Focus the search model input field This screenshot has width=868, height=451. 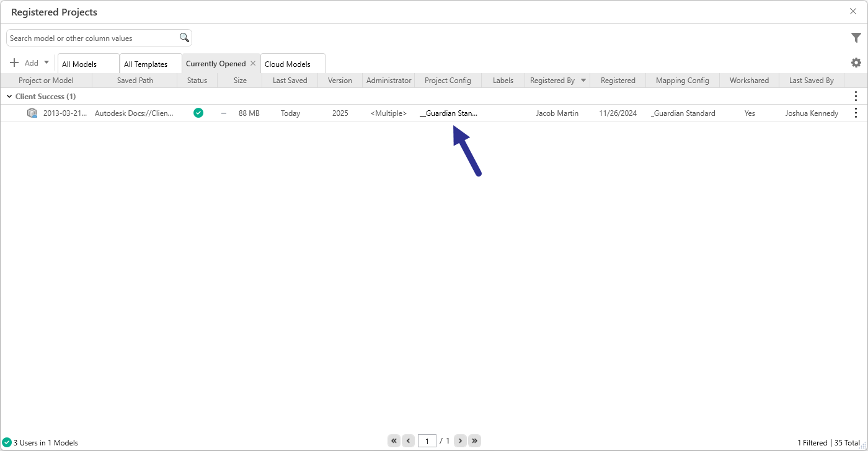[x=93, y=38]
